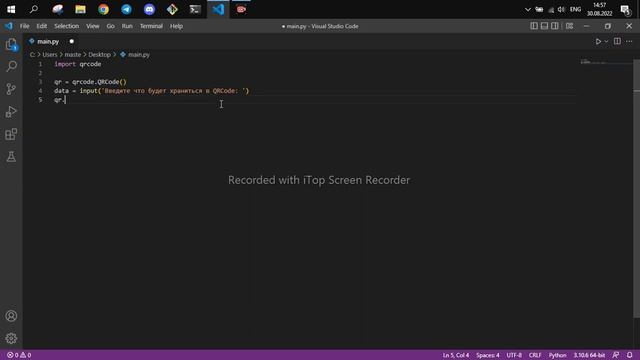Select language mode Python in status bar
640x360 pixels.
tap(558, 355)
